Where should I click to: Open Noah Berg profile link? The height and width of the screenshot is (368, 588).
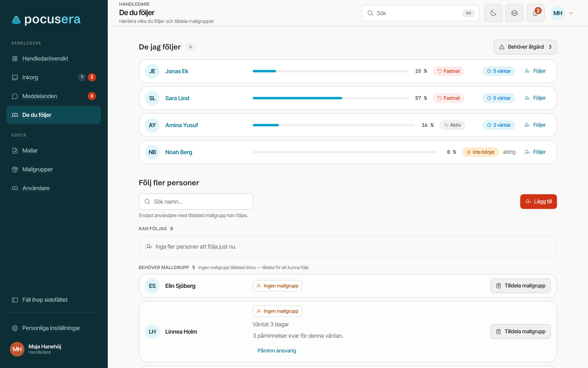[x=179, y=152]
